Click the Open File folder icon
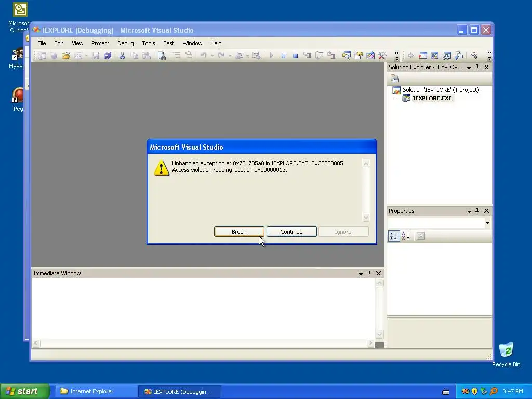The width and height of the screenshot is (532, 399). 66,56
